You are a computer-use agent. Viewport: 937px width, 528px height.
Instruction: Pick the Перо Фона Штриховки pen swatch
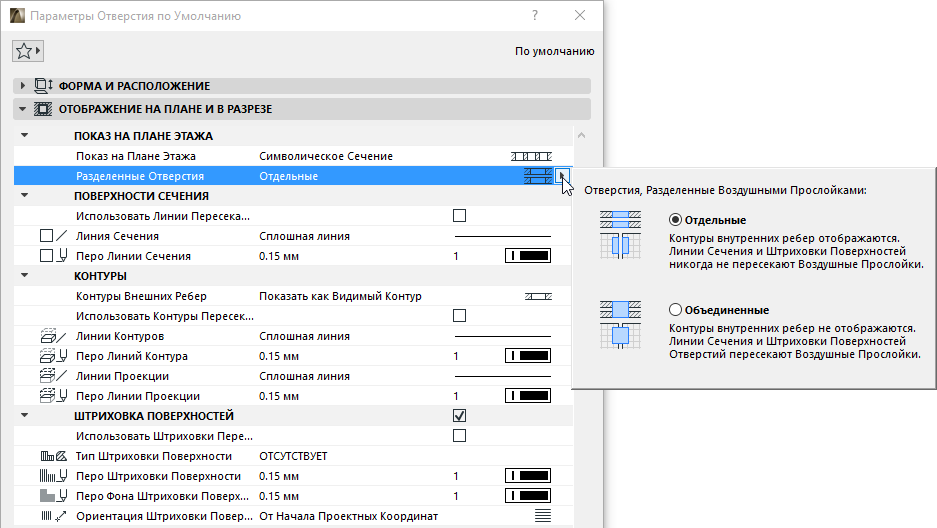[528, 496]
